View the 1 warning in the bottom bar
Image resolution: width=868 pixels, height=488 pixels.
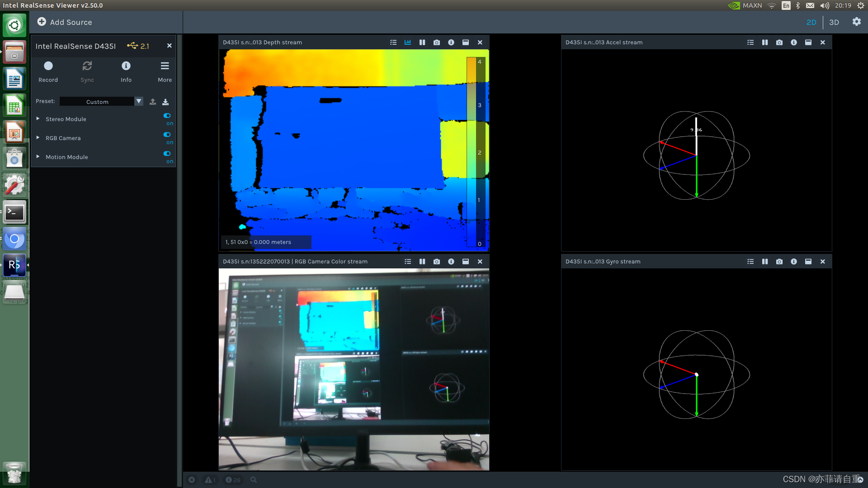(210, 480)
